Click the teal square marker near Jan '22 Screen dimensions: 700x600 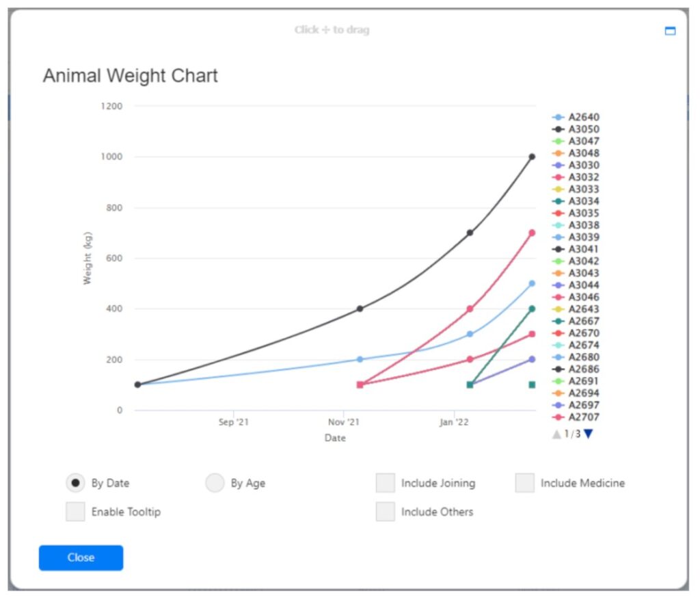(x=470, y=384)
